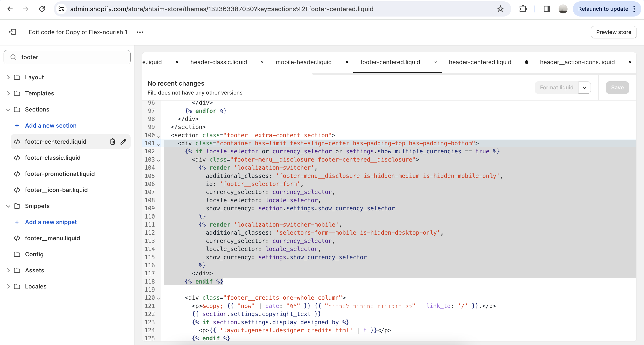Toggle the browser side panel icon
The image size is (644, 345).
click(547, 9)
